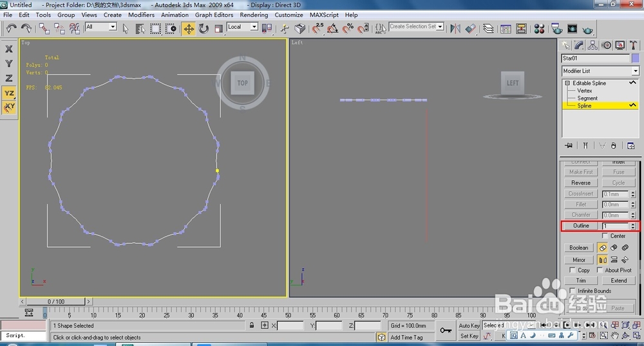Open Select by Name list icon
Image resolution: width=644 pixels, height=346 pixels.
(140, 29)
